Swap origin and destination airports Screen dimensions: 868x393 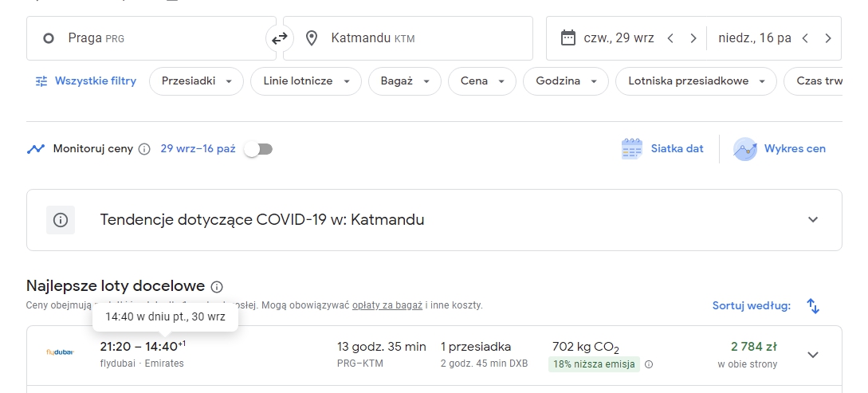[280, 38]
